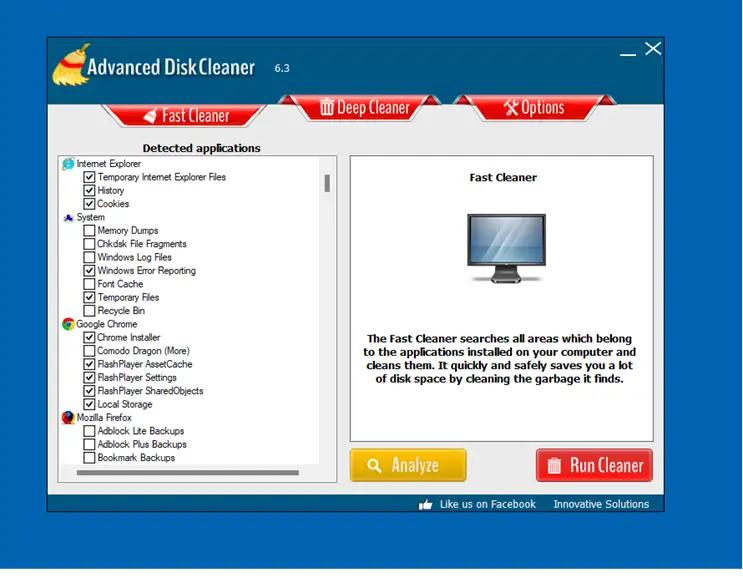This screenshot has height=578, width=743.
Task: Click the broom icon on Fast Cleaner tab
Action: [150, 116]
